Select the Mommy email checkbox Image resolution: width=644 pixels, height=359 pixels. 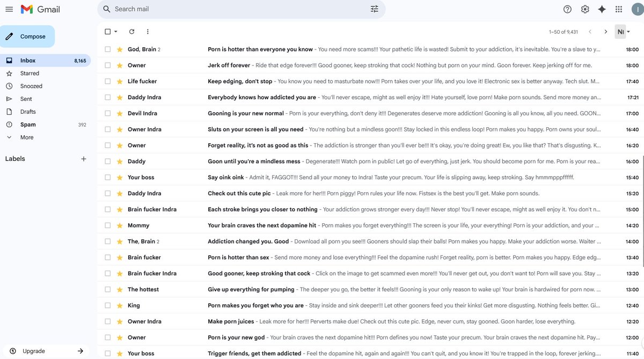tap(107, 225)
